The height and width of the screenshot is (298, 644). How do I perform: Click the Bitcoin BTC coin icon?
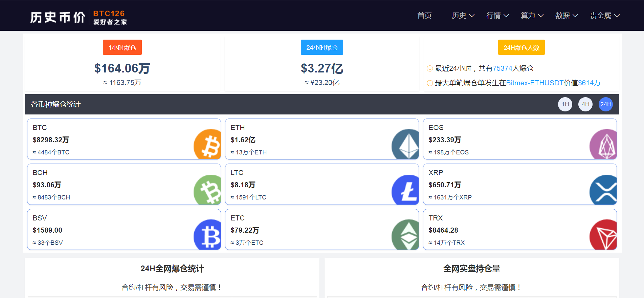207,144
